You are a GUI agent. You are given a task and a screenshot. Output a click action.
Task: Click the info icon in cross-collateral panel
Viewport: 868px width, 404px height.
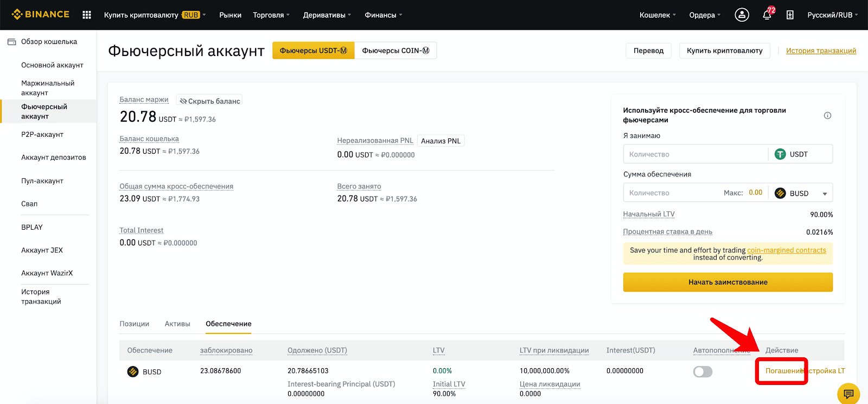click(827, 115)
